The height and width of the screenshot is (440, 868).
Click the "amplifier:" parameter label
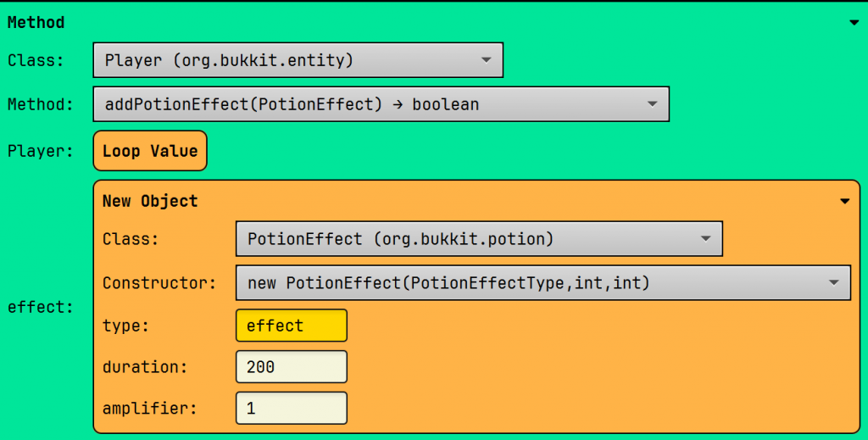(x=149, y=409)
